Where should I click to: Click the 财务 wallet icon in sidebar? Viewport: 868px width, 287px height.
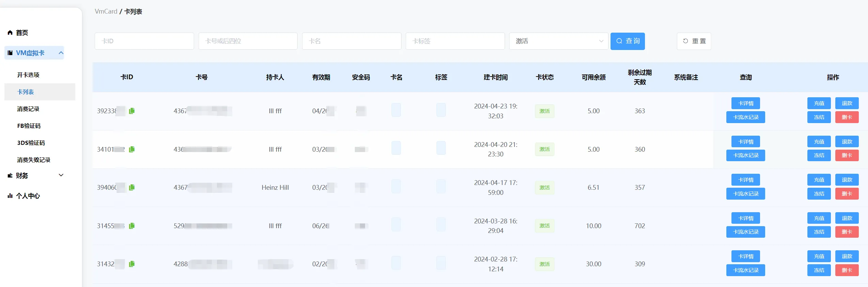click(x=10, y=175)
